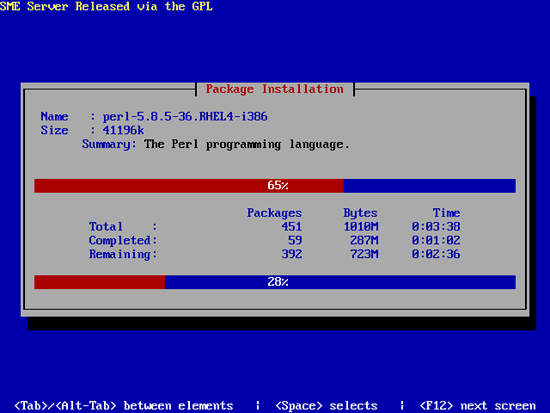Select the package name perl-5.8.5-36.RHEL4-i386
The image size is (550, 413).
(185, 116)
